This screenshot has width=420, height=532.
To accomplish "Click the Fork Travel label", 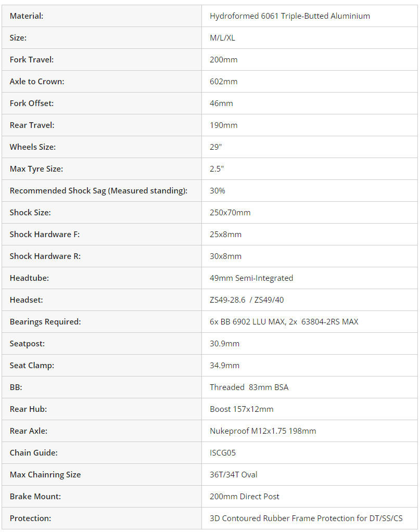I will tap(32, 60).
